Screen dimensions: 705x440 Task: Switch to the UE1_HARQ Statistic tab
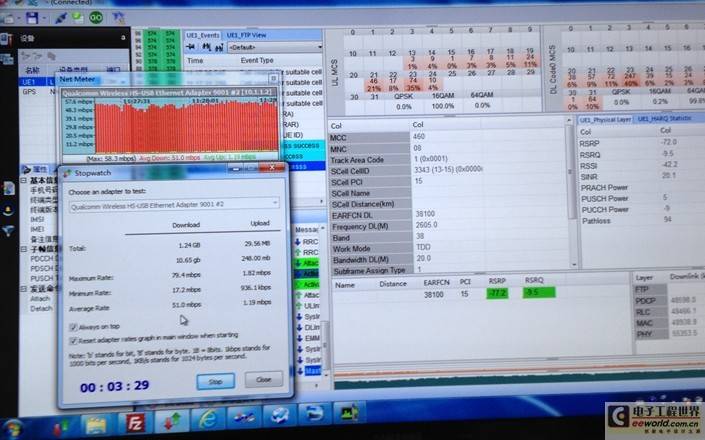click(665, 119)
